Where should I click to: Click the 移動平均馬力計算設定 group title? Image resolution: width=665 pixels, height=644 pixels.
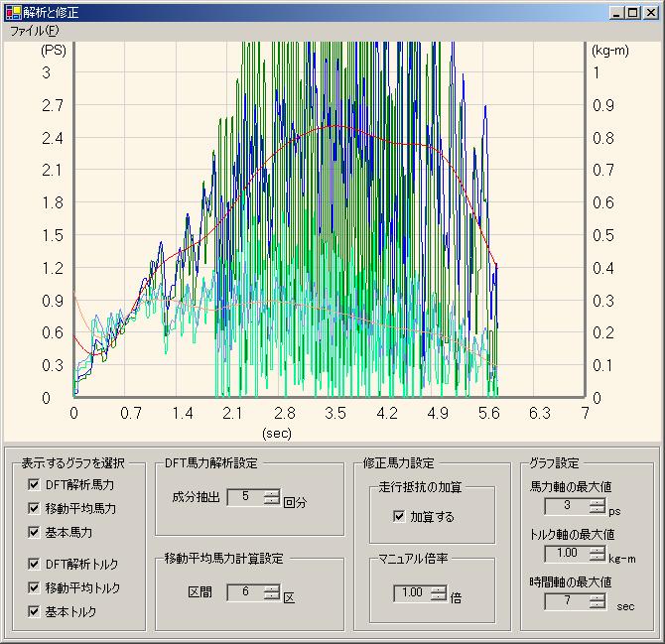coord(223,558)
